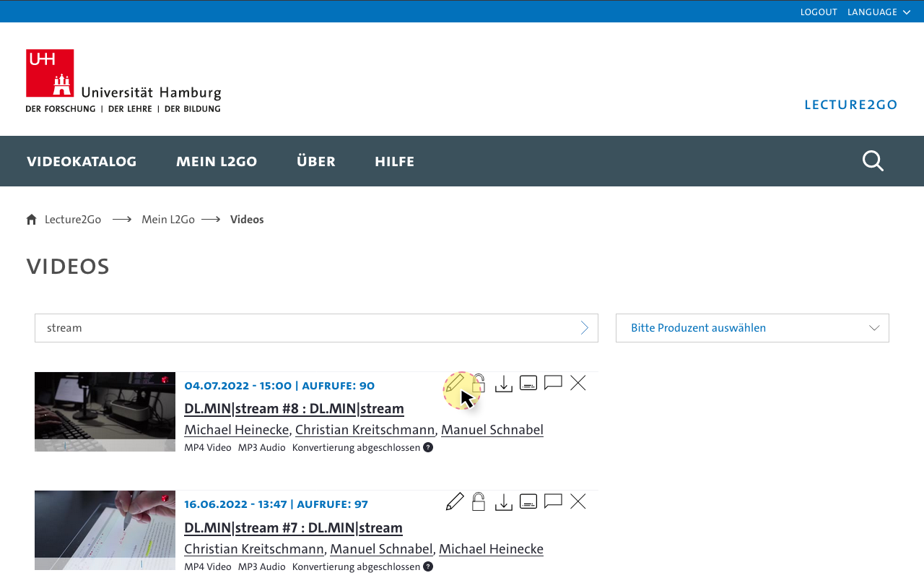Toggle the lock icon for DL.MIN|stream #7
This screenshot has width=924, height=578.
pyautogui.click(x=479, y=501)
